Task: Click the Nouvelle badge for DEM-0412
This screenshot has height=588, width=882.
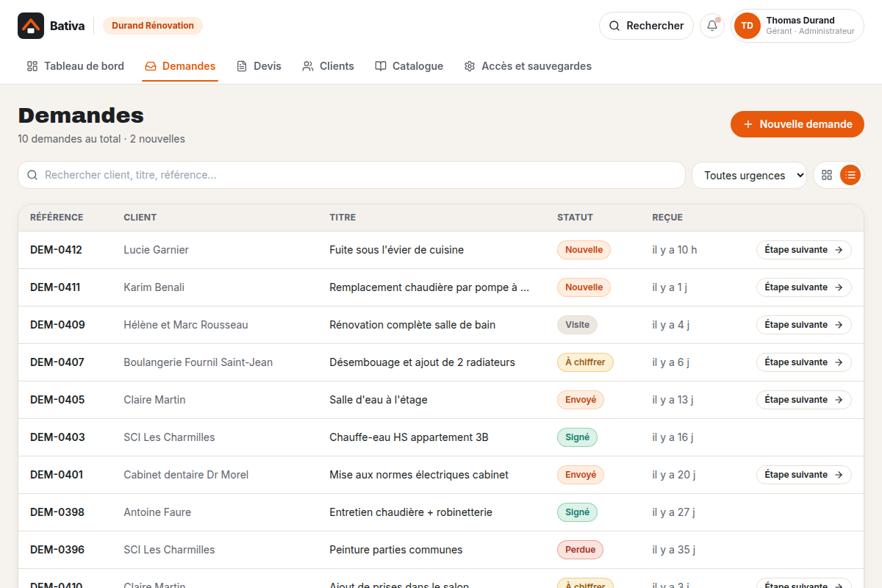Action: click(584, 250)
